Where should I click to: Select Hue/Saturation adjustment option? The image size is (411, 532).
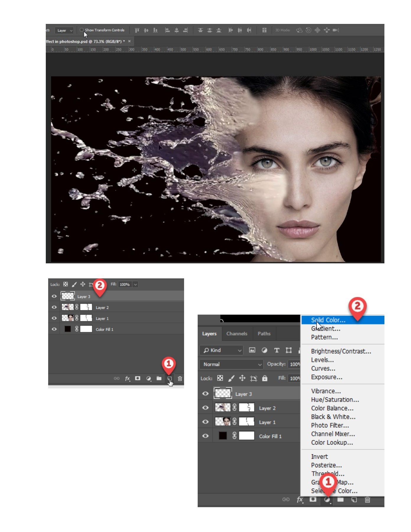[x=335, y=400]
